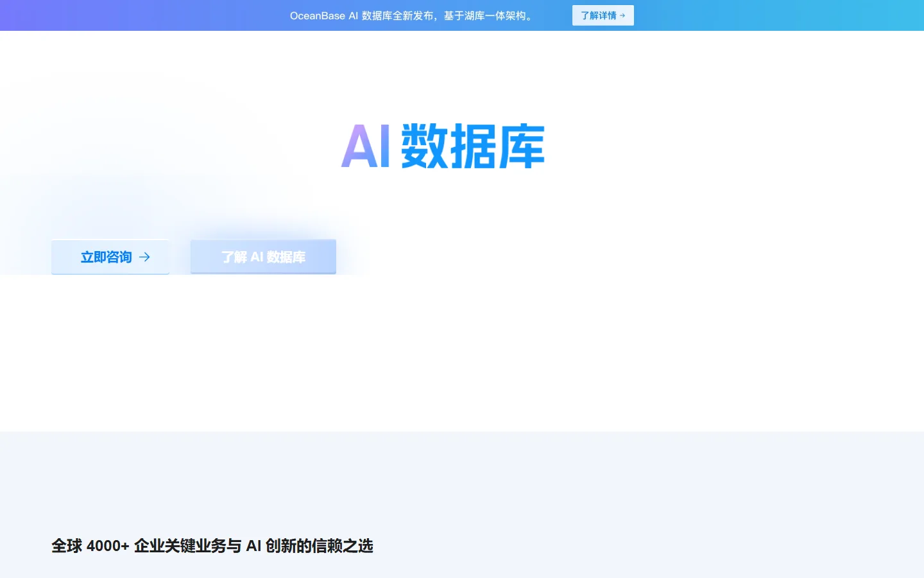Click the 全球 4000+ 企业关键业务 heading

click(x=212, y=546)
